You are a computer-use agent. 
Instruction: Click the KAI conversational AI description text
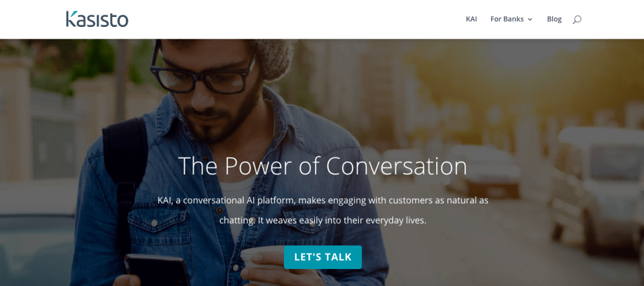(323, 210)
